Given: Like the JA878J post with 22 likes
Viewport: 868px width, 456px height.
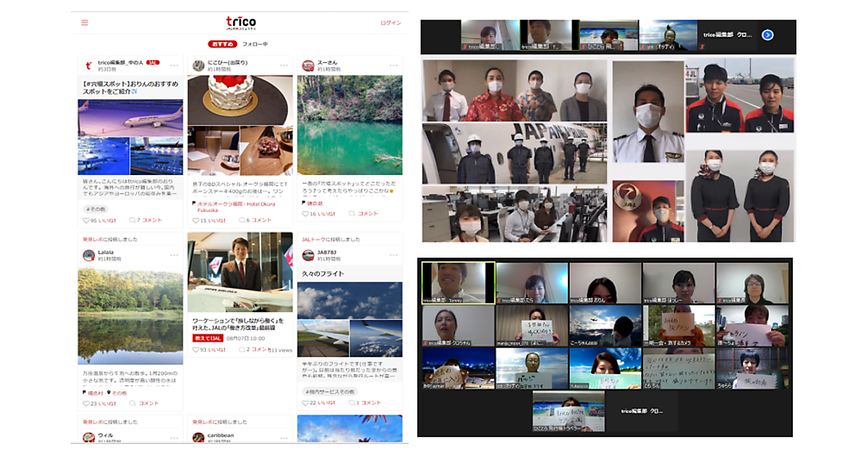Looking at the screenshot, I should (x=318, y=402).
